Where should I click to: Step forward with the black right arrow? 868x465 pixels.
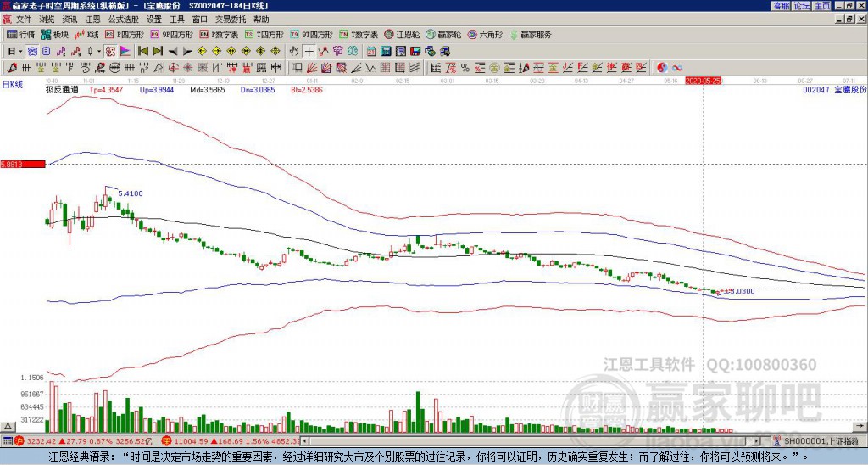point(187,51)
